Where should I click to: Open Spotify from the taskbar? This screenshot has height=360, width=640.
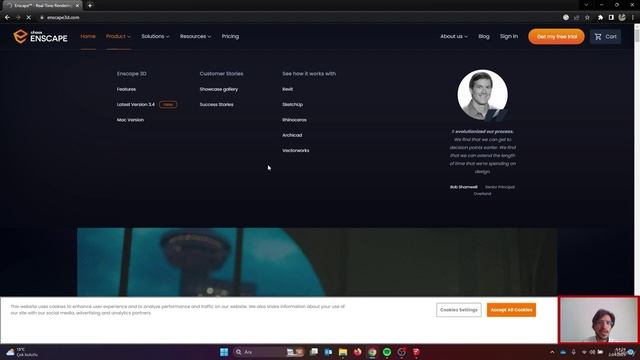387,352
